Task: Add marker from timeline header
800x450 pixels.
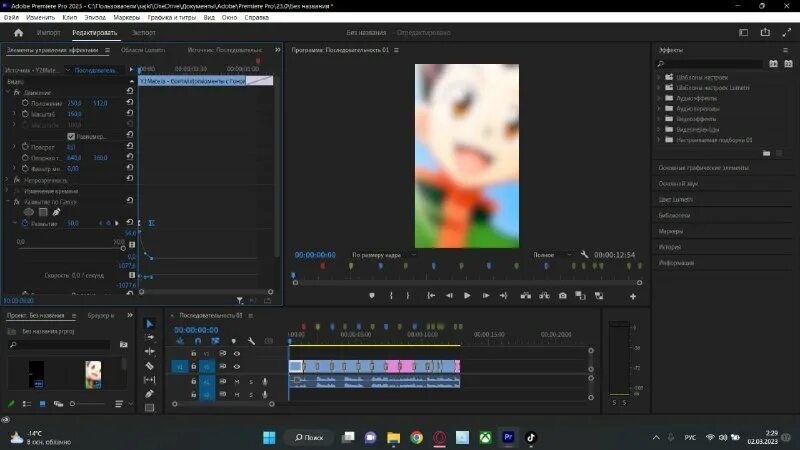Action: coord(234,341)
